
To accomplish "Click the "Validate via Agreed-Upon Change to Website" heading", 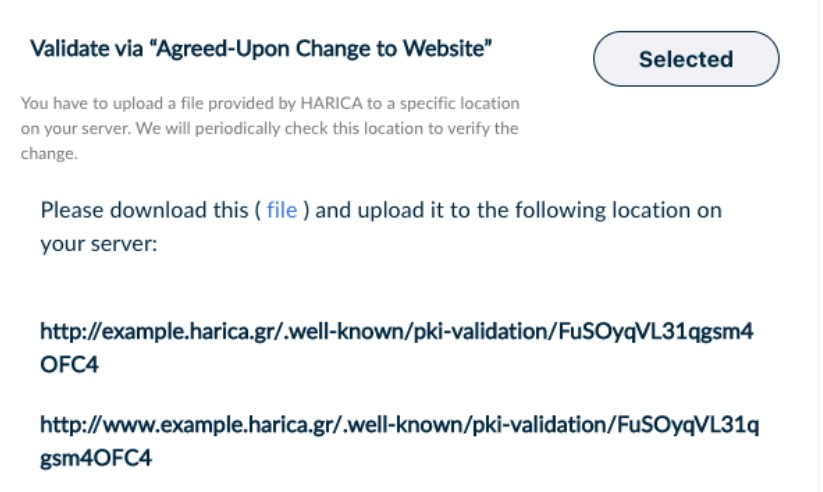I will 262,48.
